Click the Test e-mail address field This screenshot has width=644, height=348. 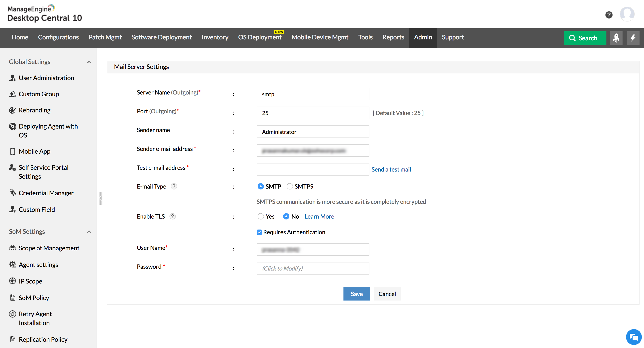pos(313,169)
